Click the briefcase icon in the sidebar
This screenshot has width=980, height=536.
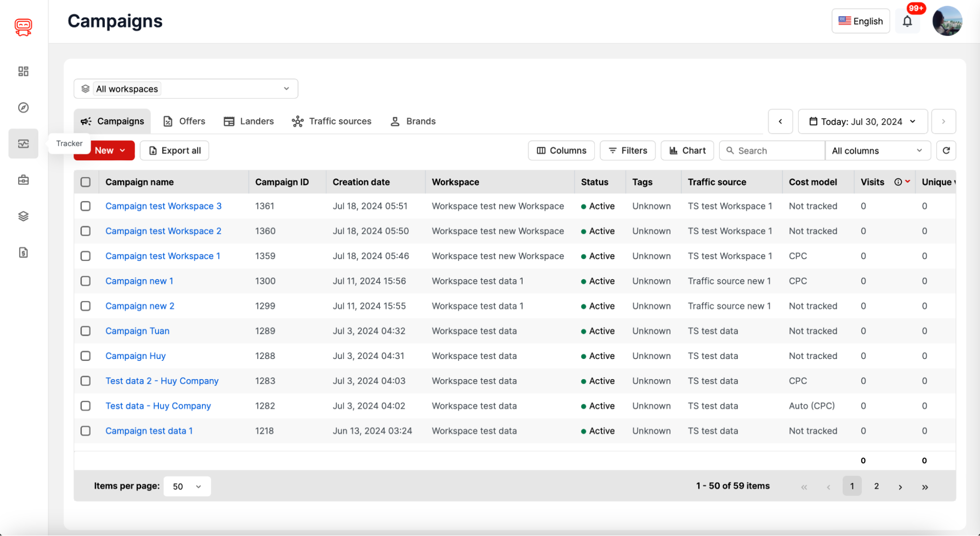click(x=23, y=179)
